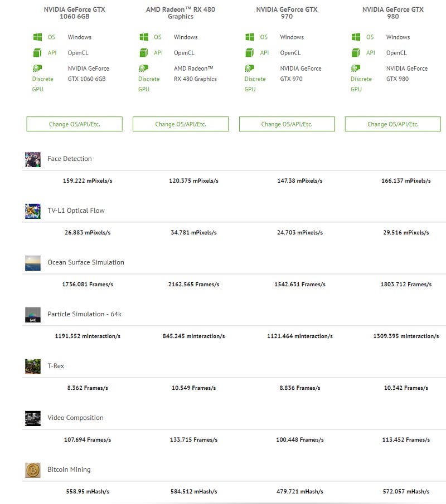Click the Bitcoin Mining section heading
This screenshot has width=446, height=504.
(69, 469)
